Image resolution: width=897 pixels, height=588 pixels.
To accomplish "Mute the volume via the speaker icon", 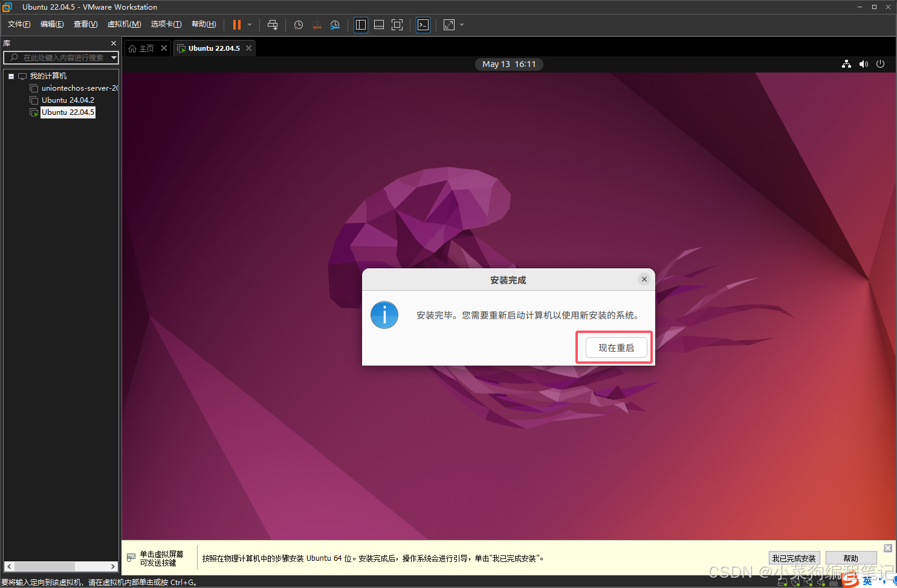I will point(863,64).
